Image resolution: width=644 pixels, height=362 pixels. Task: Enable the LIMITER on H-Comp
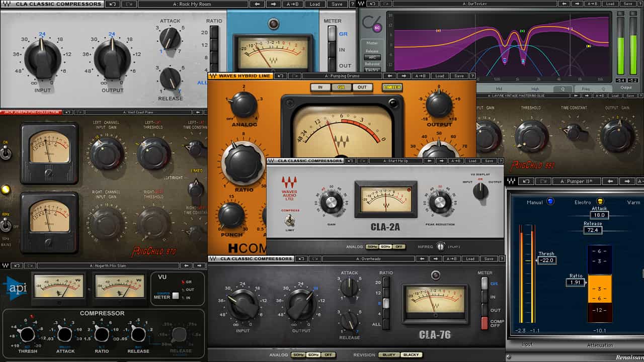coord(392,87)
